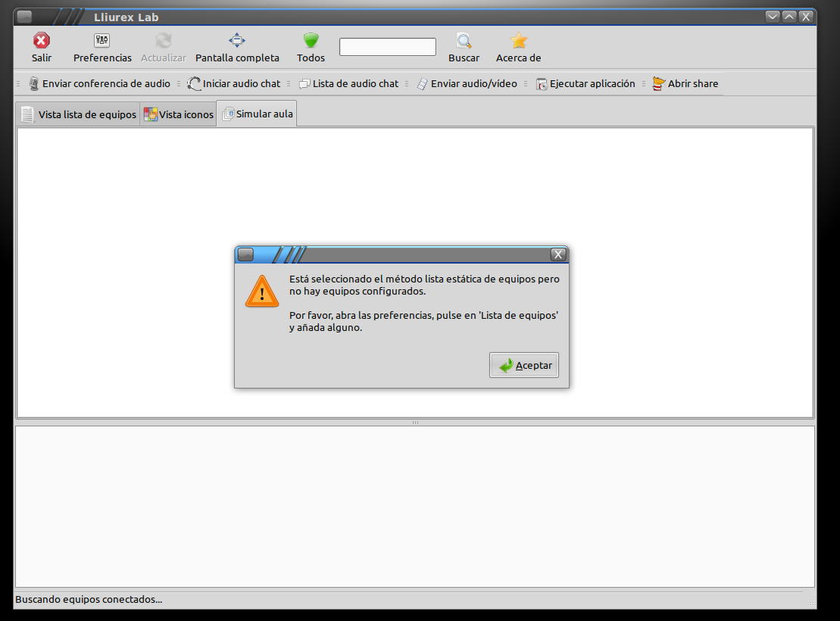This screenshot has height=621, width=840.
Task: Click status text 'Buscando equipos conectados...'
Action: click(89, 599)
